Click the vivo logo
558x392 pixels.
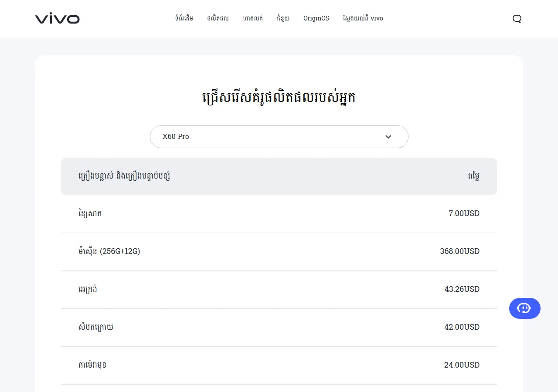point(58,18)
